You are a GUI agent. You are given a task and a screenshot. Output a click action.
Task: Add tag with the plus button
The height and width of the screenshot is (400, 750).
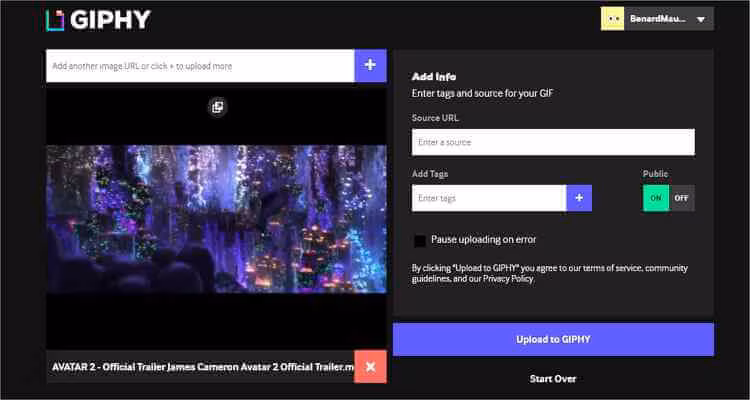click(x=579, y=198)
